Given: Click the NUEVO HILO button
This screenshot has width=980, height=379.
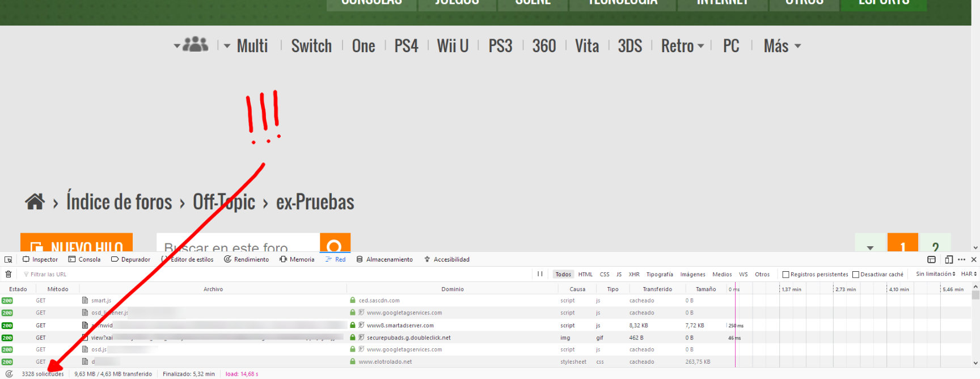Looking at the screenshot, I should tap(77, 243).
